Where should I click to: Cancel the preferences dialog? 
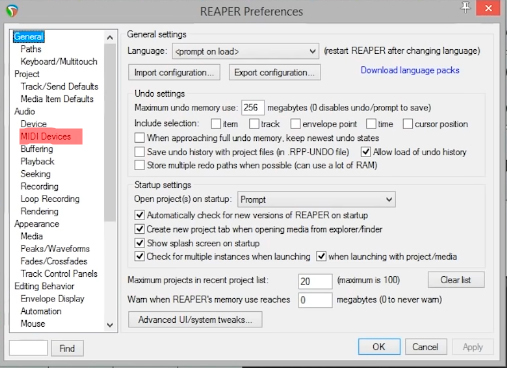425,347
